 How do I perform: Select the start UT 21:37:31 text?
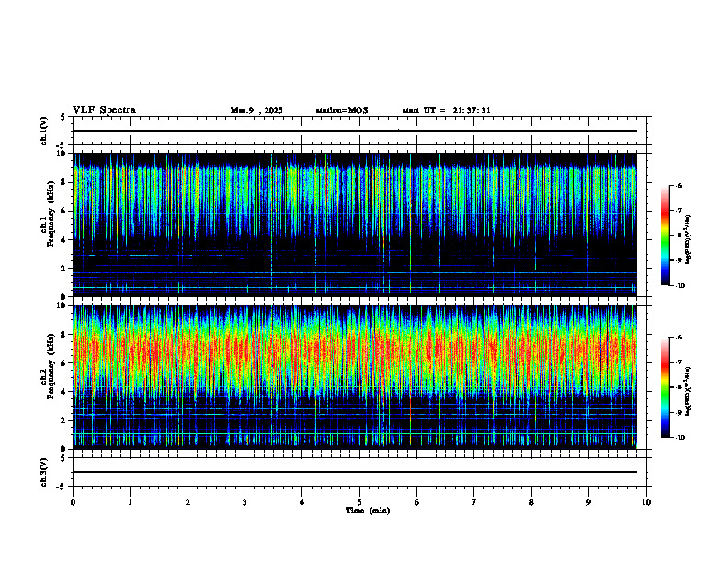[x=446, y=110]
